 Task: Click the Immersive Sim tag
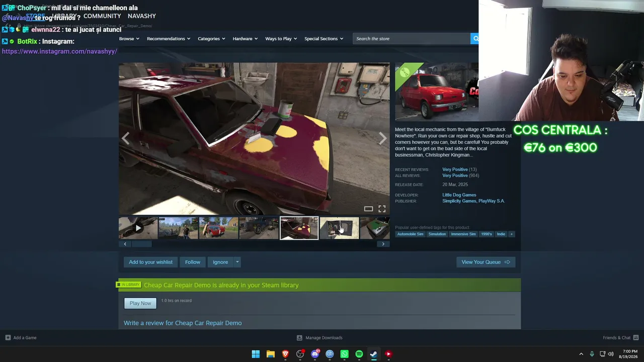coord(463,234)
